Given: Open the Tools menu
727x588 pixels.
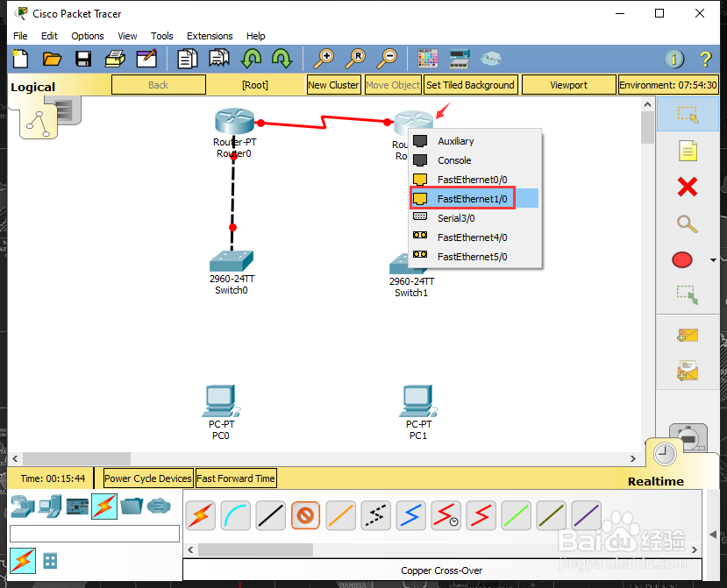Looking at the screenshot, I should [x=162, y=36].
